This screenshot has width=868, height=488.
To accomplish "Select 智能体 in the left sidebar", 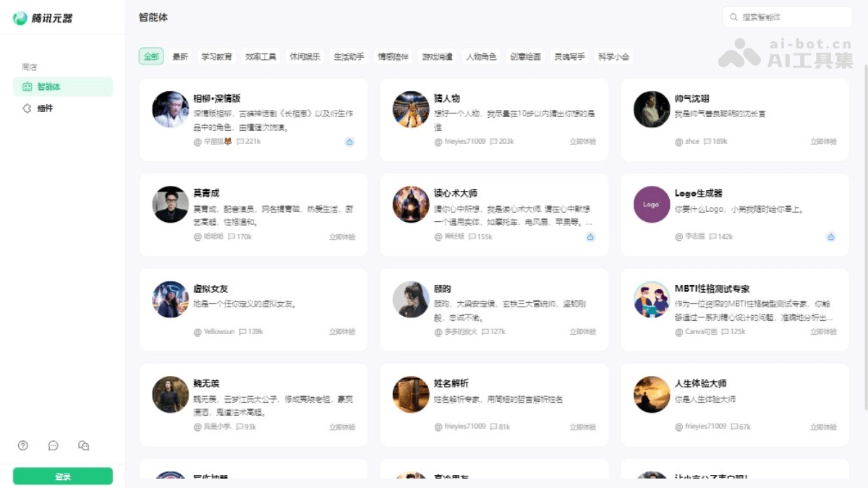I will pyautogui.click(x=49, y=87).
